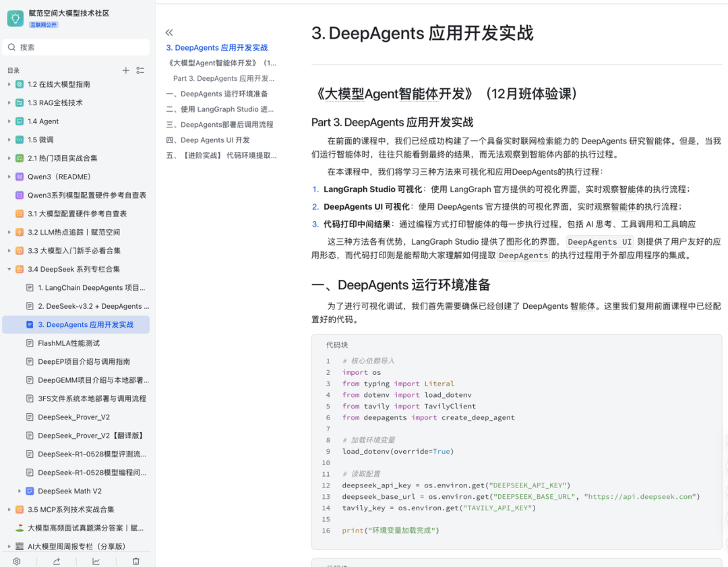Click the collapse-all list icon beside 目录

point(140,71)
